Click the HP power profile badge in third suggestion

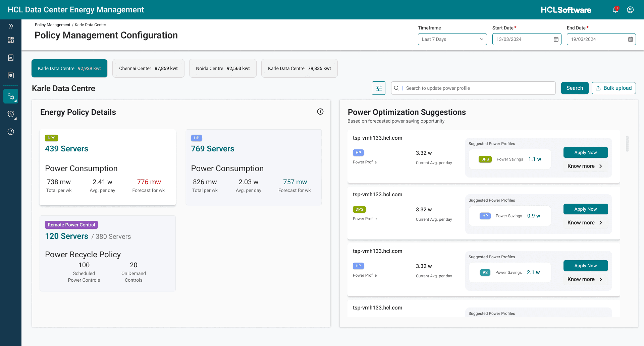pyautogui.click(x=358, y=266)
